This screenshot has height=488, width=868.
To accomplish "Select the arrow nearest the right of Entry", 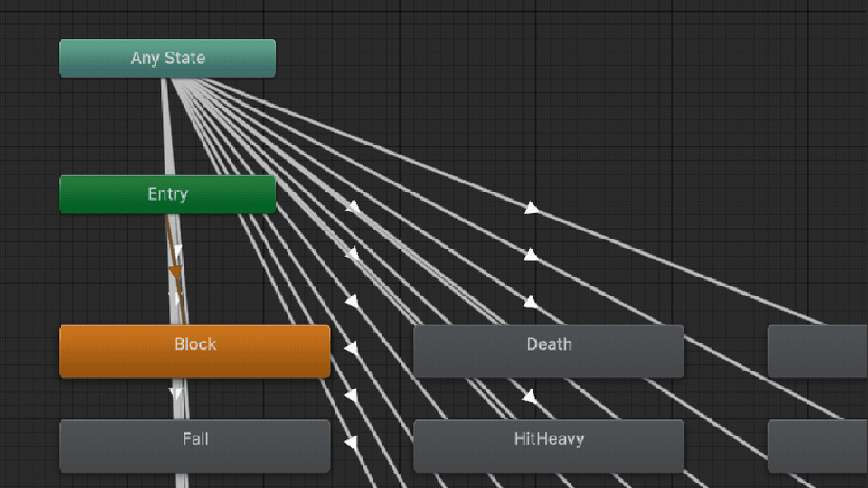I will (x=353, y=207).
